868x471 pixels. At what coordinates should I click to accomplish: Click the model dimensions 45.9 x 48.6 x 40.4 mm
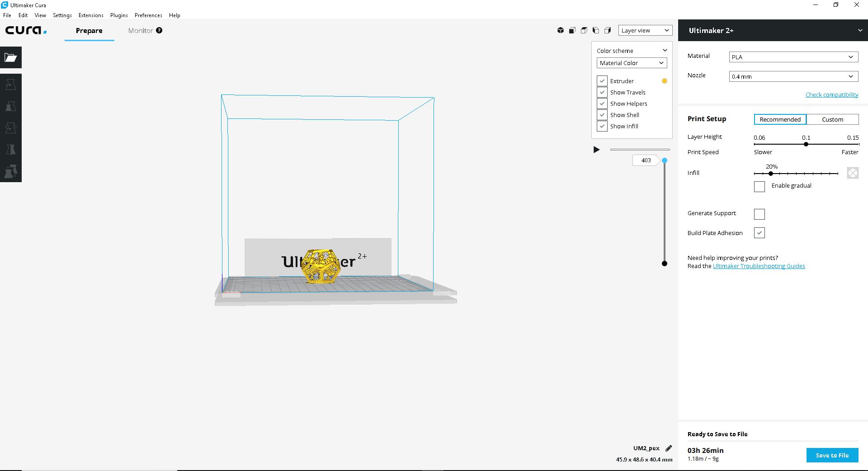pos(644,459)
